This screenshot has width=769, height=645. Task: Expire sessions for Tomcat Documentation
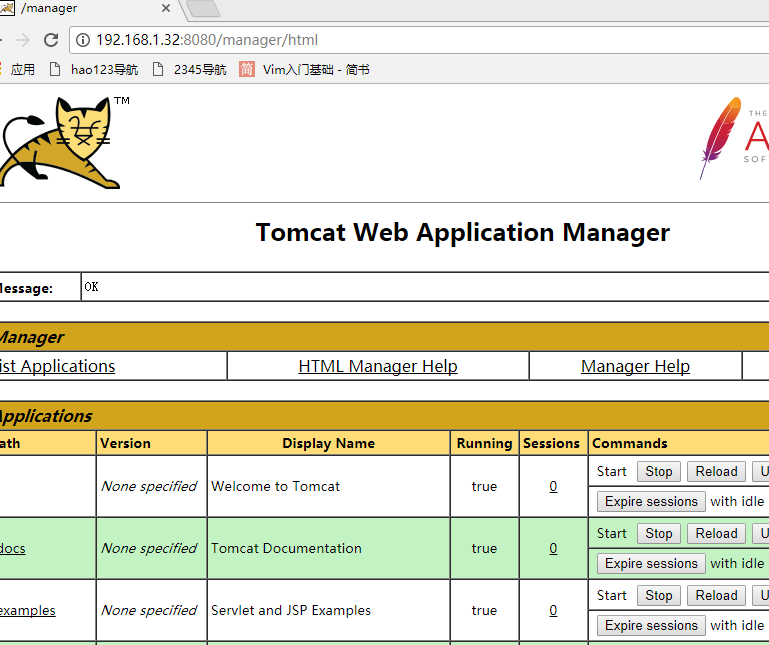click(x=651, y=564)
